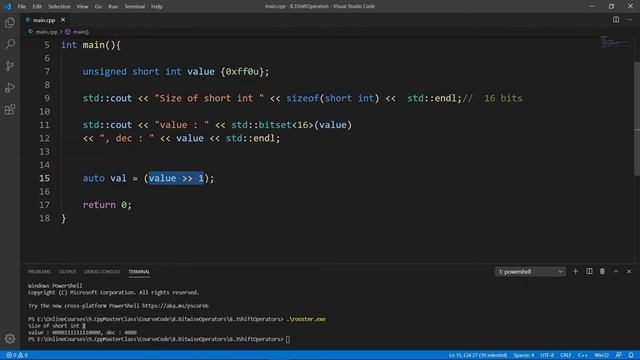Click the VS Code logo icon

pyautogui.click(x=8, y=6)
